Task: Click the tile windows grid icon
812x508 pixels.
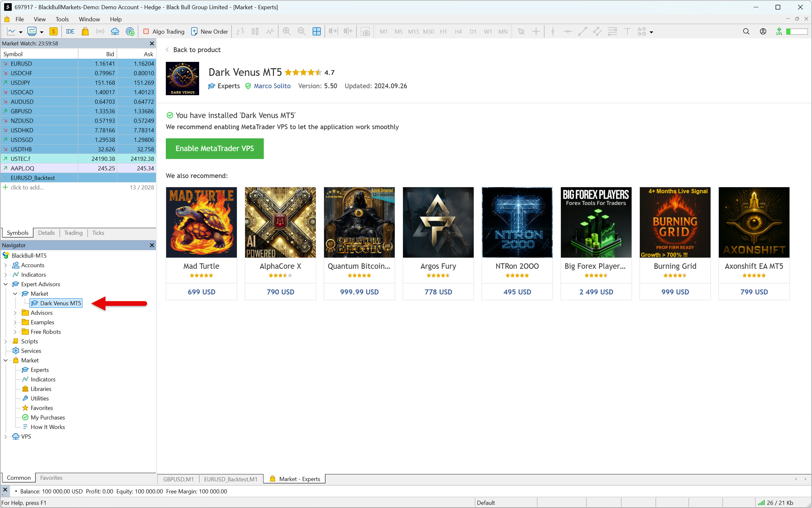Action: (x=316, y=32)
